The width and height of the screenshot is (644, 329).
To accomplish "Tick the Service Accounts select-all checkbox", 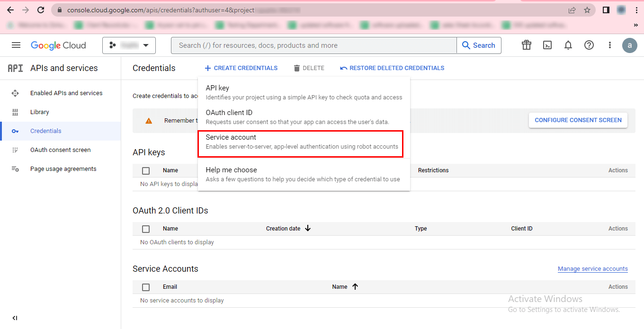I will (x=146, y=287).
